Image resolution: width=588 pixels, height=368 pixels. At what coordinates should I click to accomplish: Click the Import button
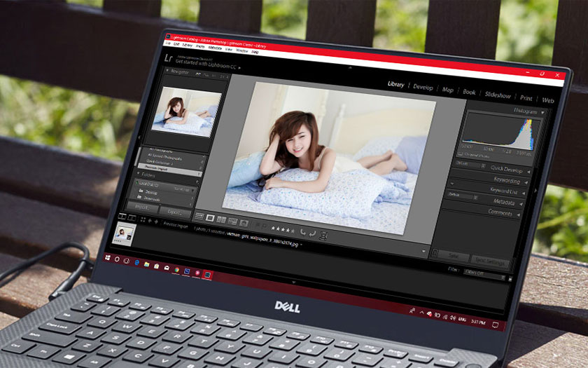pos(143,207)
